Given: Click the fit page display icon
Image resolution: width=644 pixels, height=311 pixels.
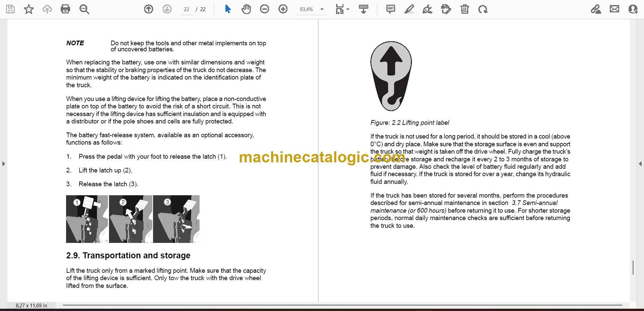Looking at the screenshot, I should click(x=340, y=9).
